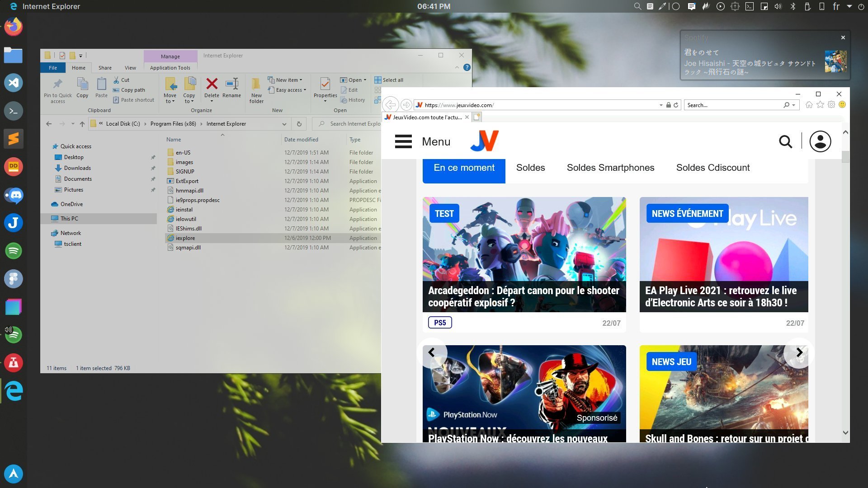Click Select all in the ribbon
Image resolution: width=868 pixels, height=488 pixels.
pos(389,80)
